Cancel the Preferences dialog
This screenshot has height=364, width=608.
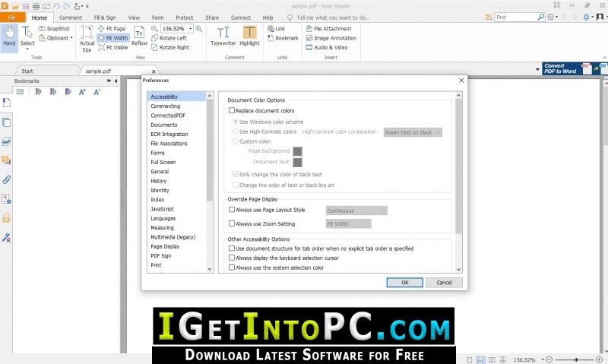point(444,283)
